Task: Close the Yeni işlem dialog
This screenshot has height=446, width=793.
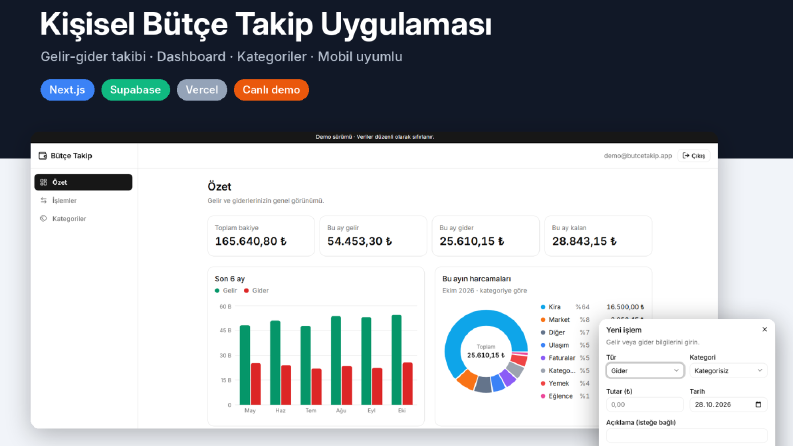Action: [x=765, y=329]
